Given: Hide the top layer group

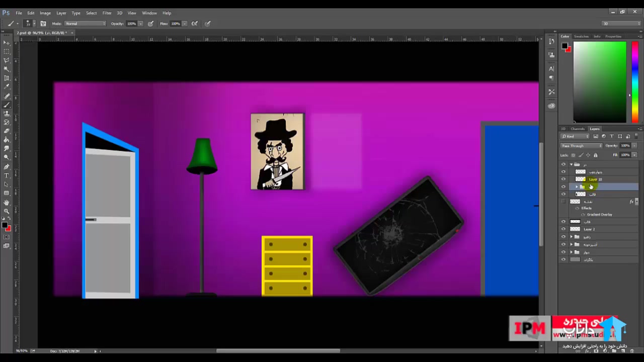Looking at the screenshot, I should pos(563,164).
